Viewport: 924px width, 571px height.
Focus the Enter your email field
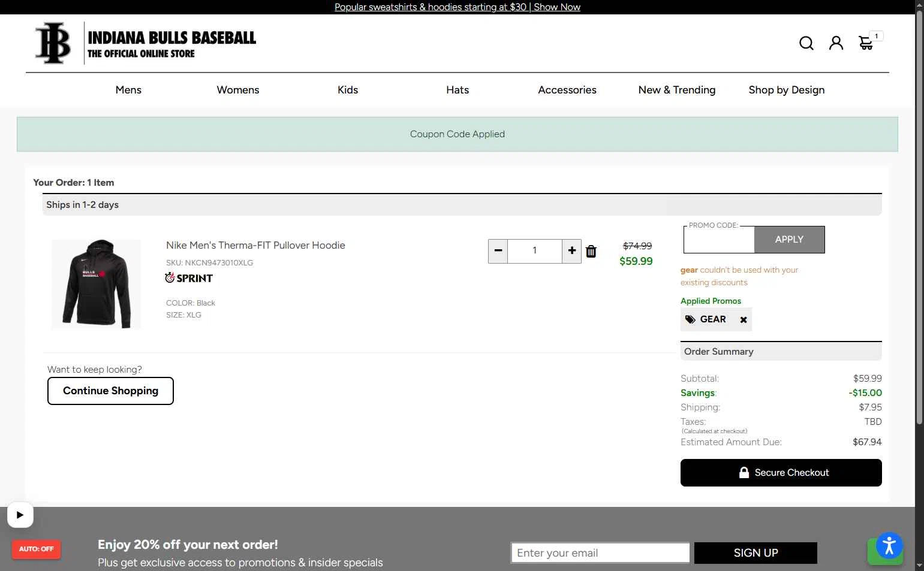(600, 553)
